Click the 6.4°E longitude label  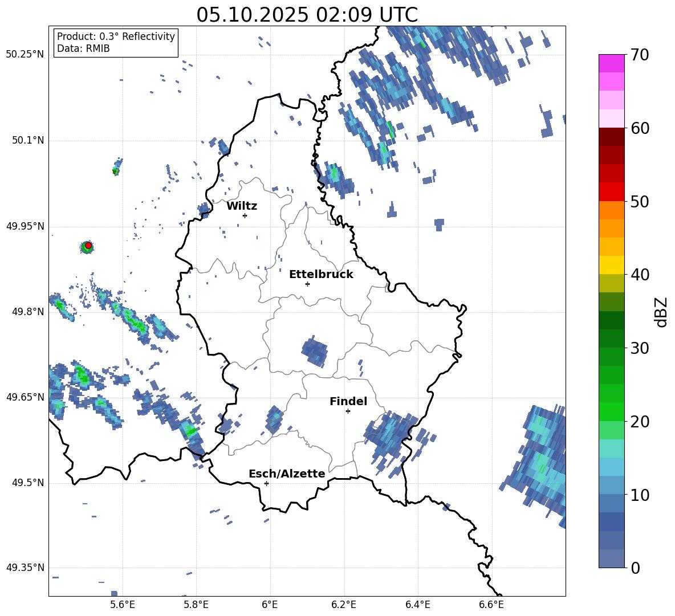tap(418, 605)
